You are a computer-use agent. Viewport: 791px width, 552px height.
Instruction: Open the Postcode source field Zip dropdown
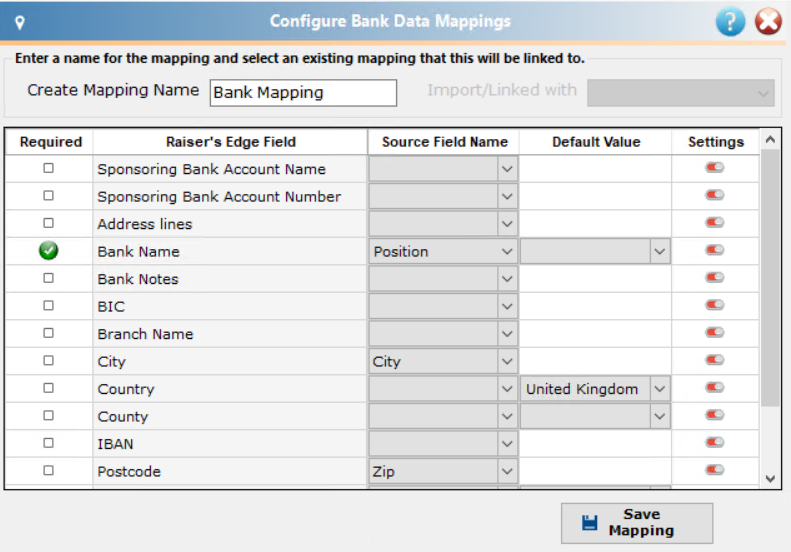coord(443,471)
